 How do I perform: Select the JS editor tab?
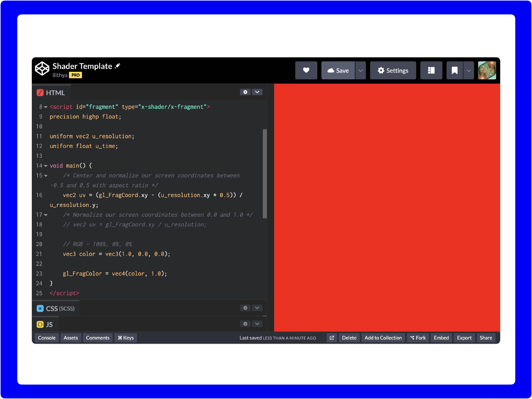pos(45,324)
